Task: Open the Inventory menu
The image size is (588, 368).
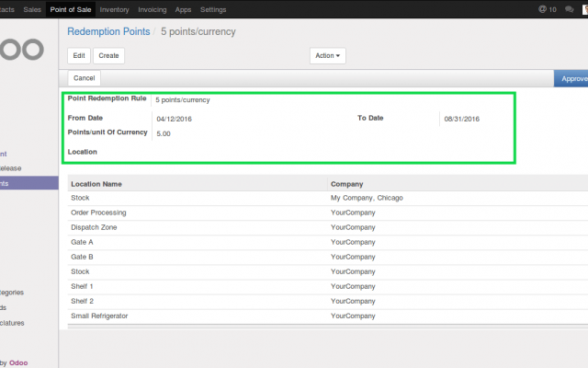Action: pos(114,9)
